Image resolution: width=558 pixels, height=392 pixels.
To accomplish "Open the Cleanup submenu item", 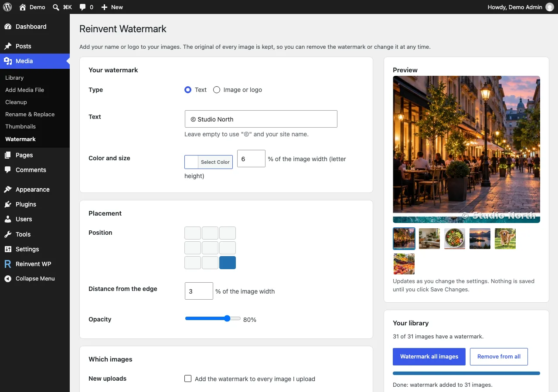I will coord(16,102).
